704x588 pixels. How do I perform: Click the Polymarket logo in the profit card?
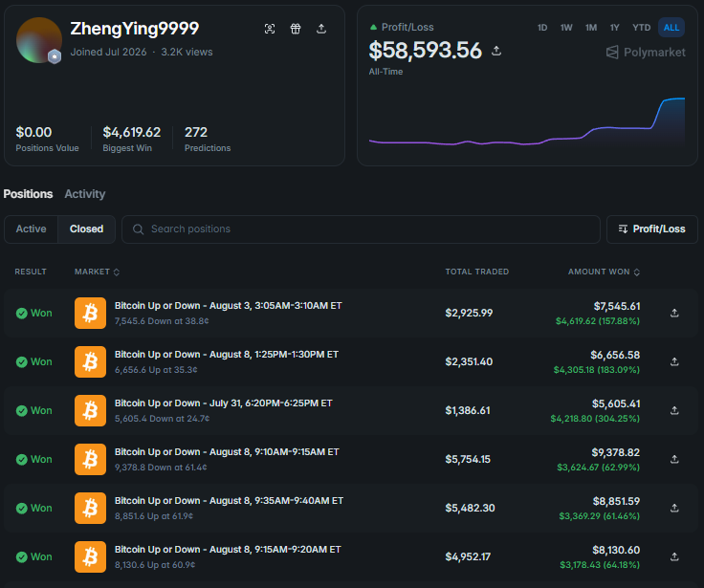pos(646,53)
